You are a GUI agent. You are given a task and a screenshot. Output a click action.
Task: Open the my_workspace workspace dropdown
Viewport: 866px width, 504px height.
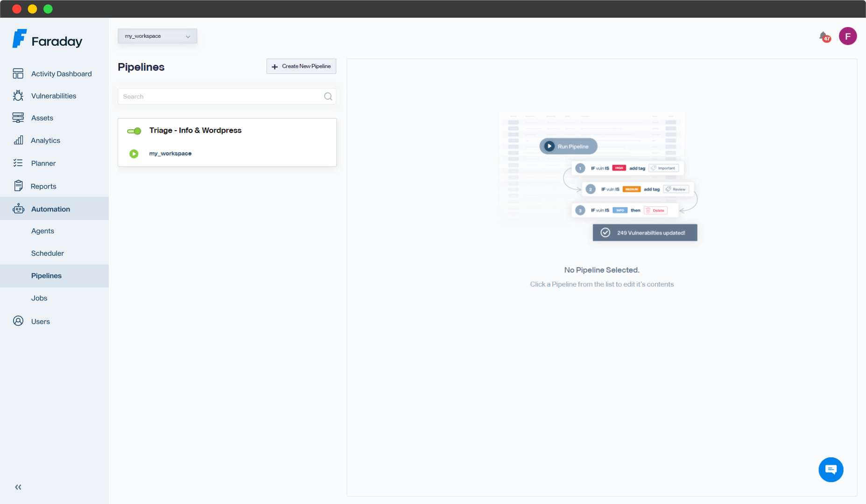coord(157,36)
